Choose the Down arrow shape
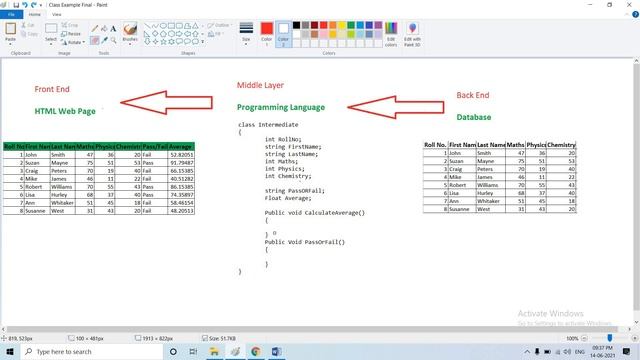Image resolution: width=640 pixels, height=360 pixels. pos(147,42)
